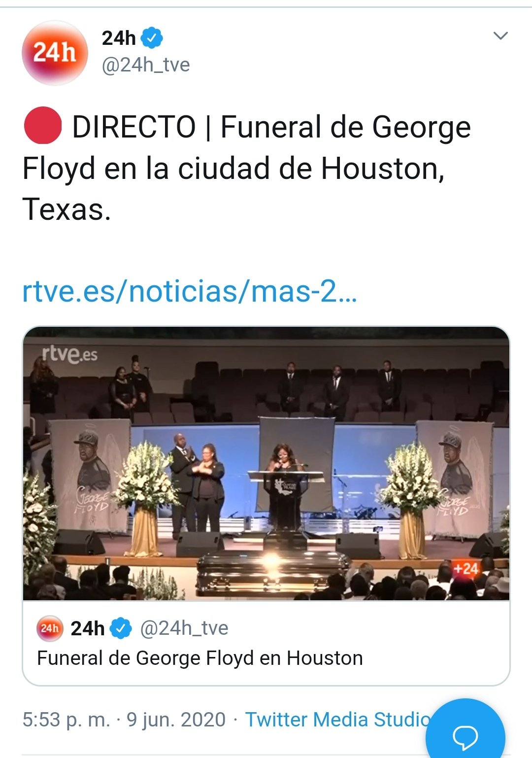Tap the small 24h avatar in the media card
The height and width of the screenshot is (758, 532).
(50, 628)
